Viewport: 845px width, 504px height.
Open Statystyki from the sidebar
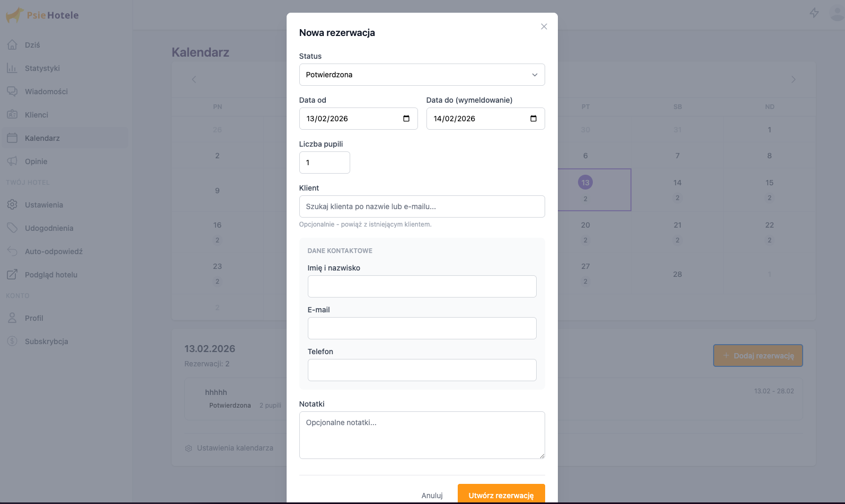[42, 68]
